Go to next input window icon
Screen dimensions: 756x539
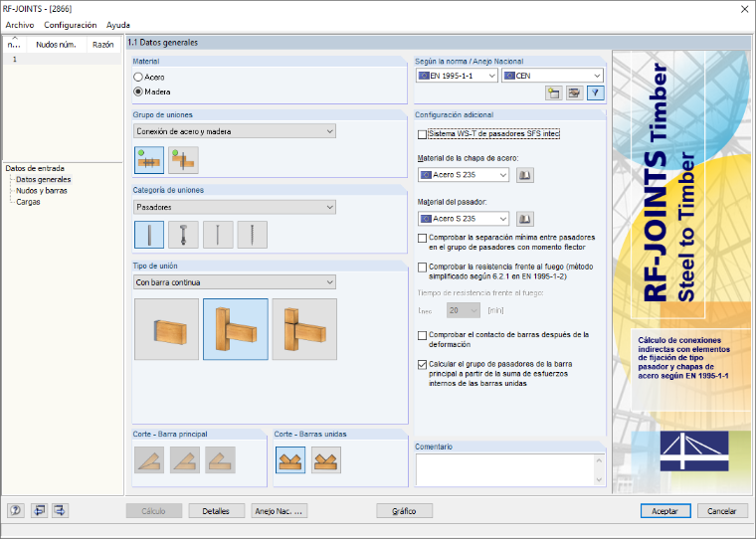pyautogui.click(x=61, y=510)
